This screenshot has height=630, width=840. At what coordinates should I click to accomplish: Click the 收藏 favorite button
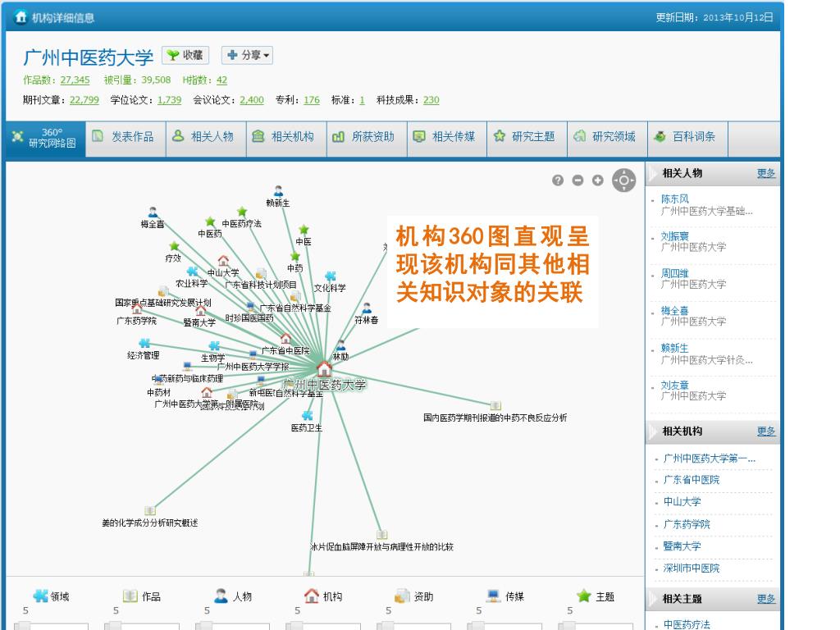tap(185, 55)
